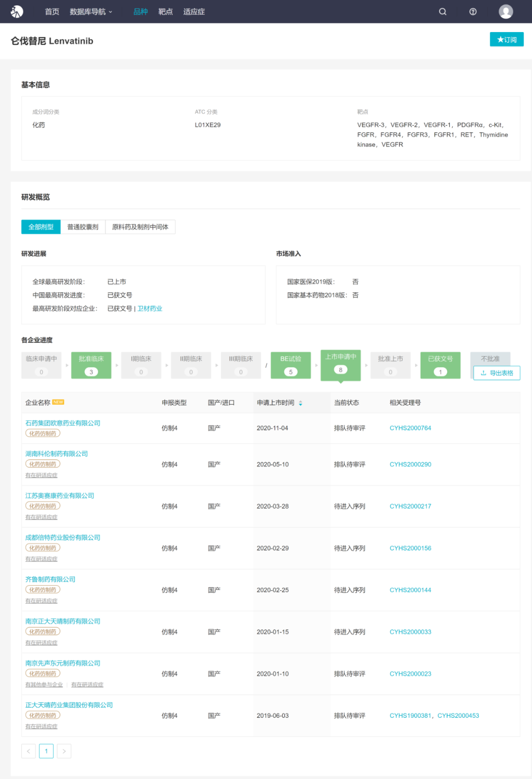Select the 不批准 stage box

tap(490, 358)
